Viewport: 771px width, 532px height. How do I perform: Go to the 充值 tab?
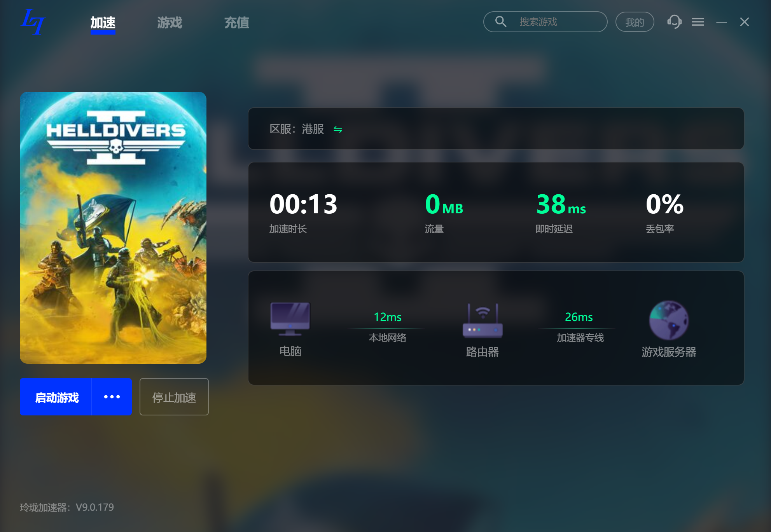236,23
